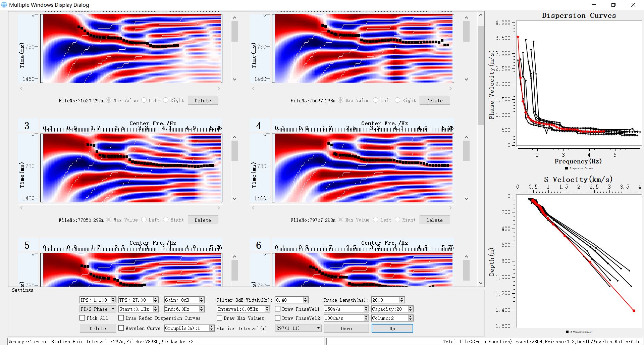Click the Delete button in Settings

pos(98,328)
